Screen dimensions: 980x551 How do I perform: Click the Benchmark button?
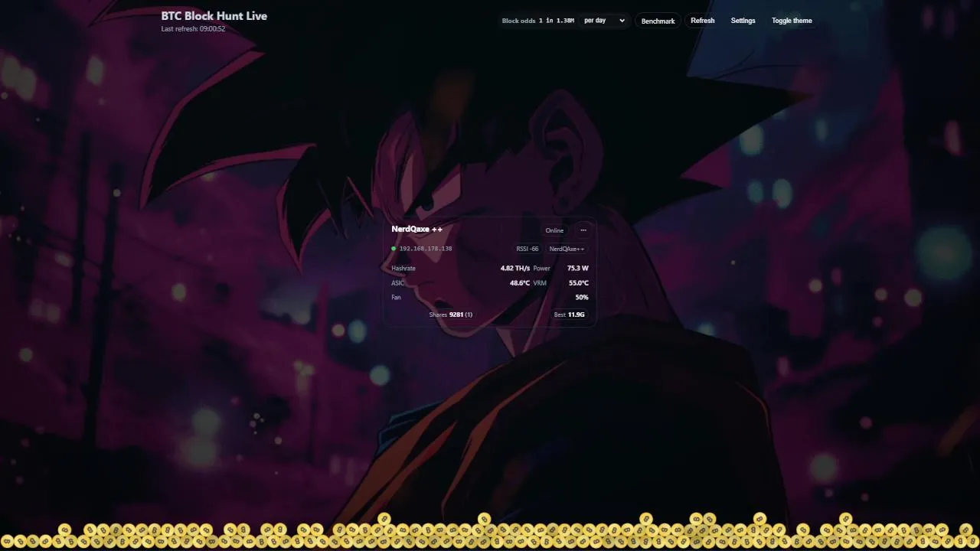click(658, 21)
